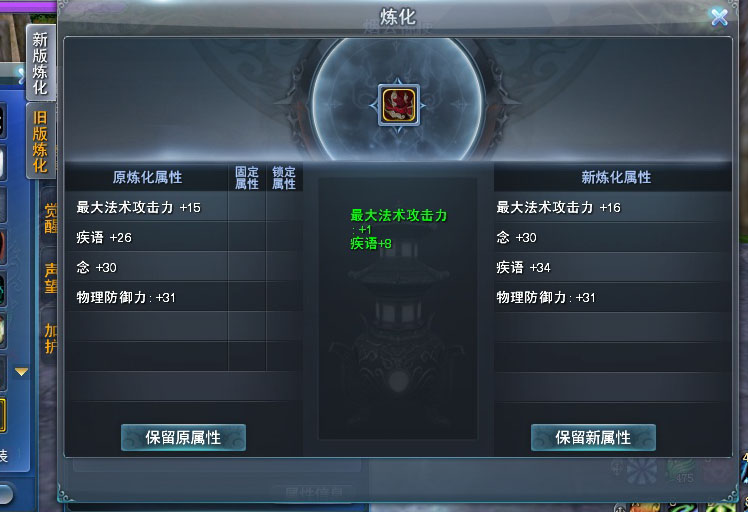The image size is (748, 512).
Task: Close the 炼化 refining window
Action: point(719,18)
